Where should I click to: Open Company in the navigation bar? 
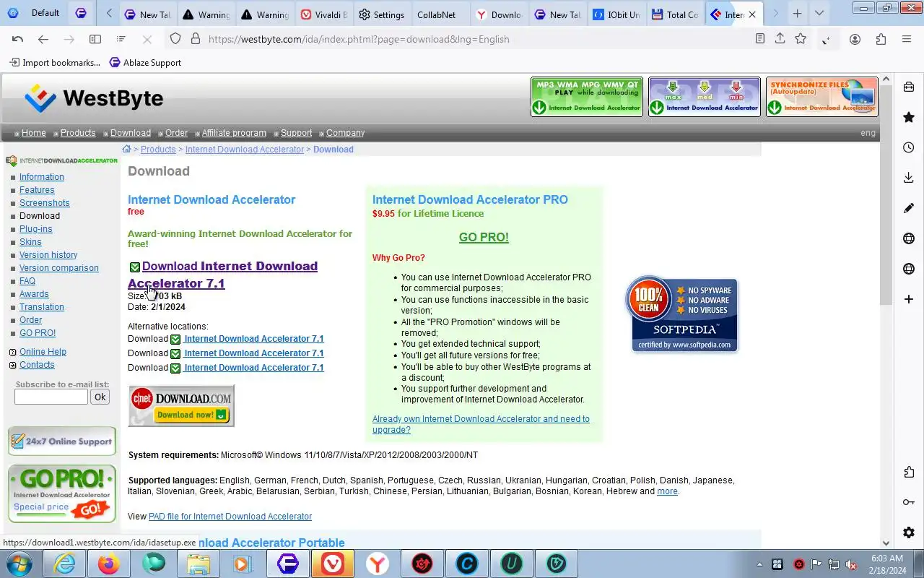pyautogui.click(x=345, y=133)
